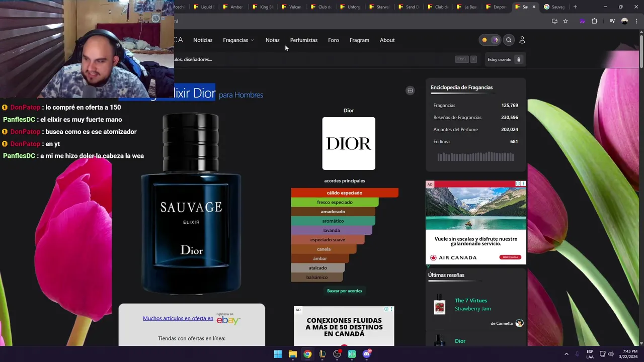Open the Foro menu item

[x=333, y=40]
